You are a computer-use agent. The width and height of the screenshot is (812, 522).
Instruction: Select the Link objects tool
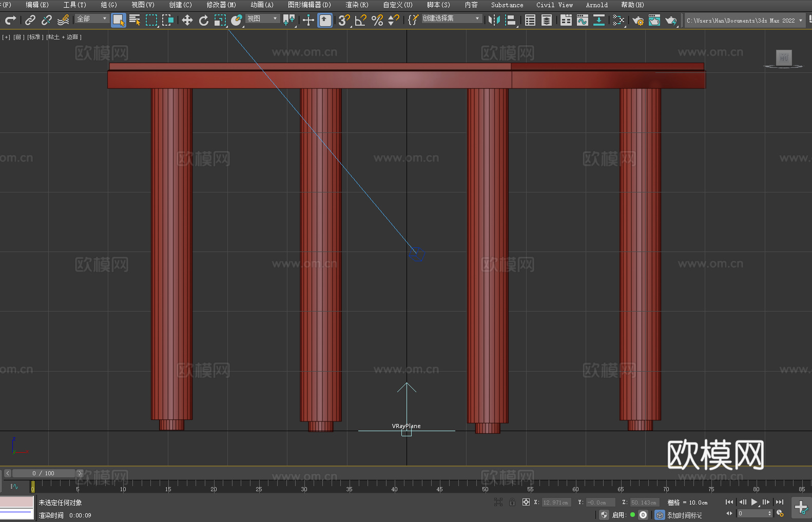[x=30, y=20]
